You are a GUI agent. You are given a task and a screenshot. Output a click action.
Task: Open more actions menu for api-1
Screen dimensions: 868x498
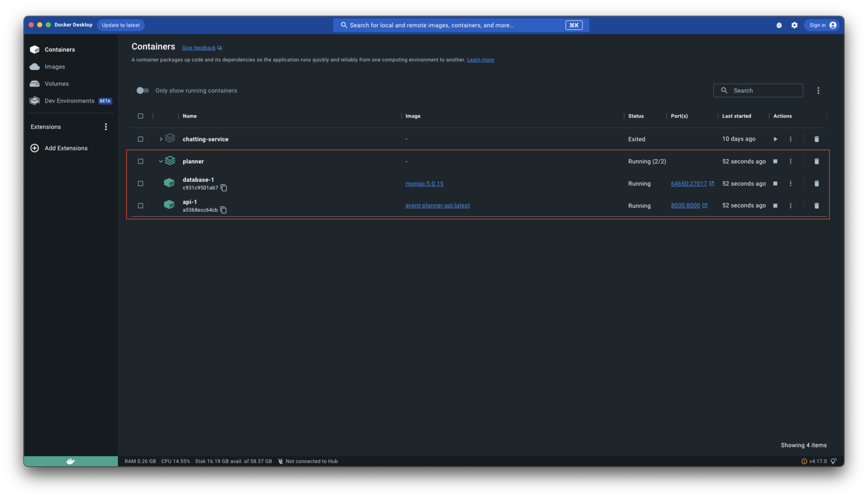(791, 205)
